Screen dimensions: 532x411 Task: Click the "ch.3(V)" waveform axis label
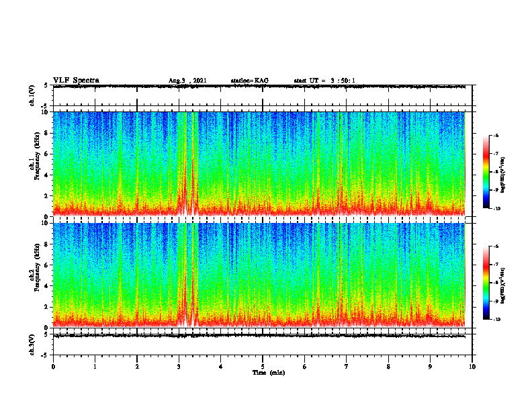coord(32,345)
